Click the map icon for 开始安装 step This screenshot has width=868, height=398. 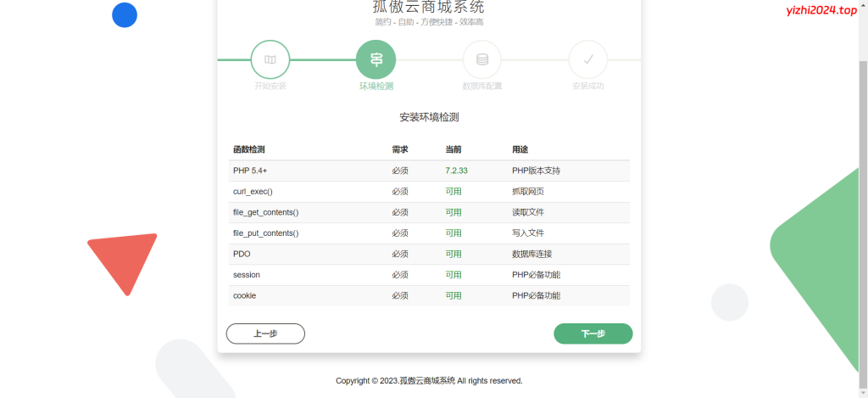point(270,59)
